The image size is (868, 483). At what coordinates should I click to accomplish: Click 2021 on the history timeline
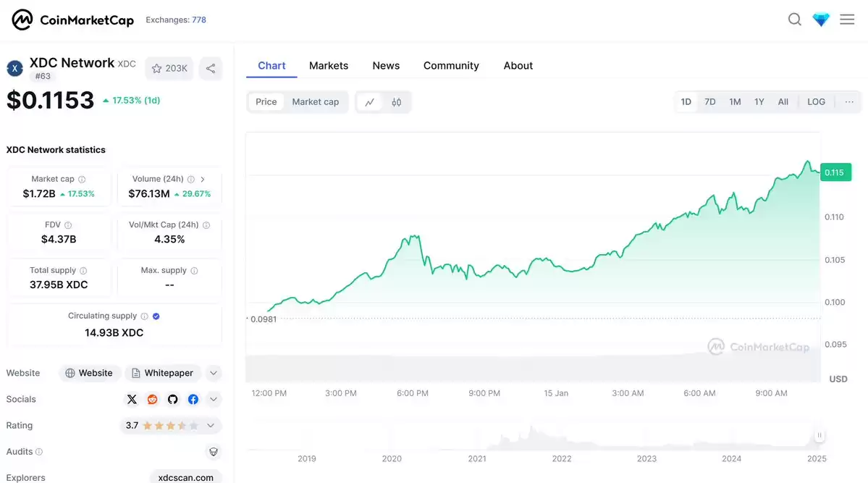point(476,458)
